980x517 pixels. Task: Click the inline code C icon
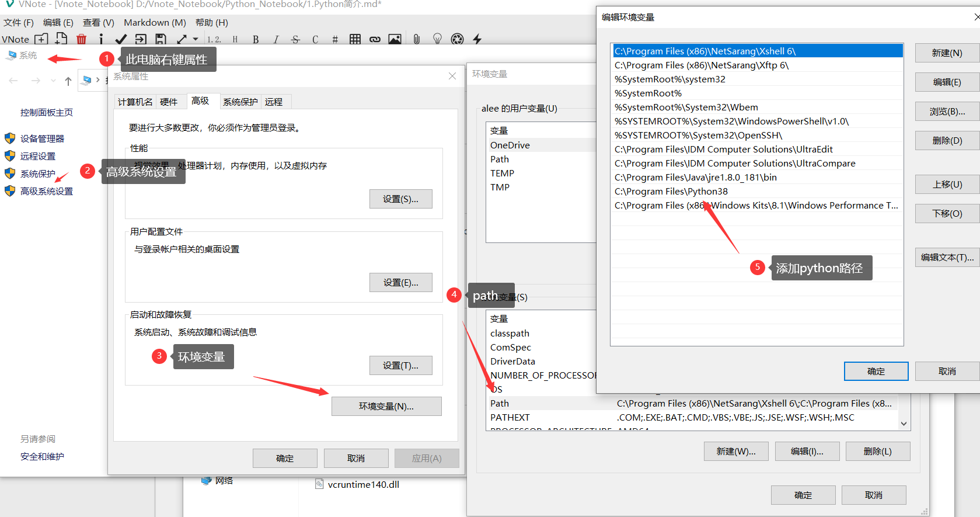point(315,39)
